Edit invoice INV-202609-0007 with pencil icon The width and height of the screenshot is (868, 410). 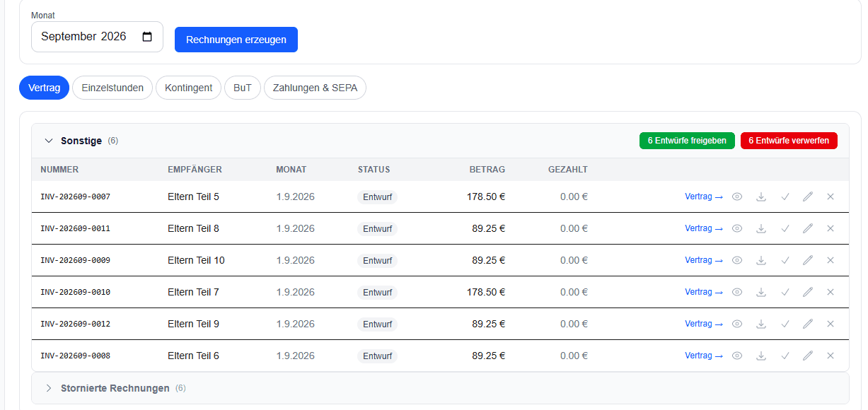[x=808, y=197]
